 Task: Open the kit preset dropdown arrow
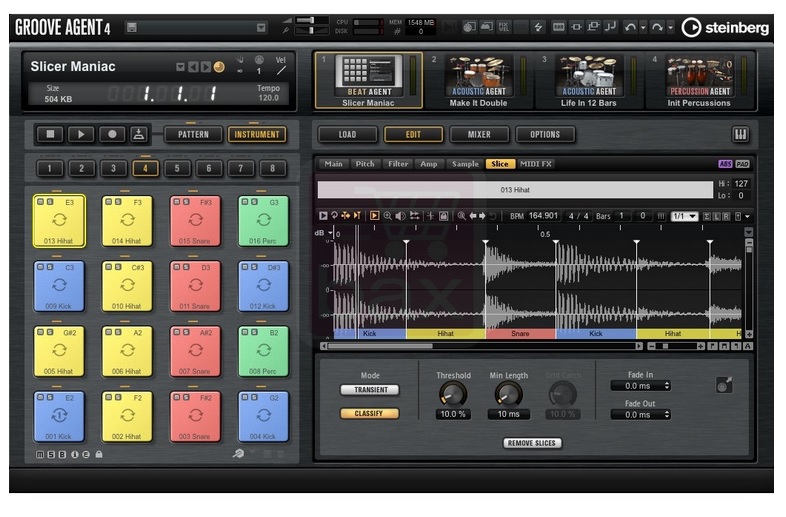point(180,67)
